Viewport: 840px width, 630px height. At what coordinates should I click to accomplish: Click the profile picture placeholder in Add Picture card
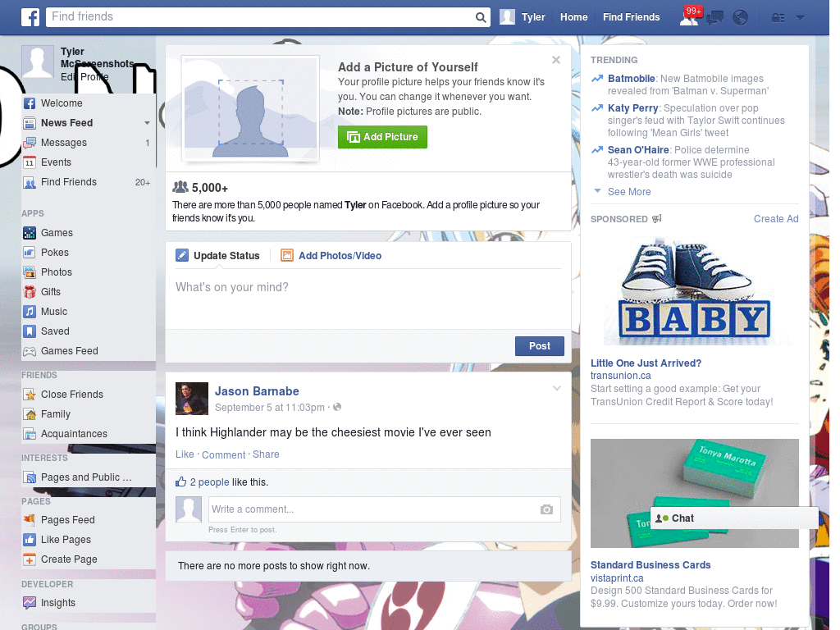tap(251, 109)
